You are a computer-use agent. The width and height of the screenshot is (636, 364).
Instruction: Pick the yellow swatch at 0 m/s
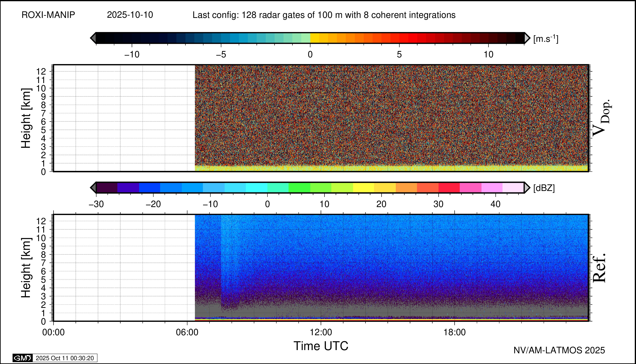point(315,38)
